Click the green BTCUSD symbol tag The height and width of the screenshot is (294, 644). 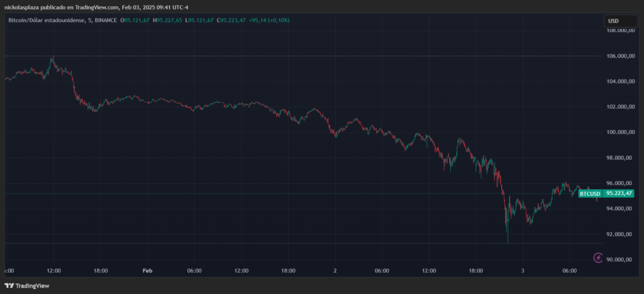click(589, 194)
